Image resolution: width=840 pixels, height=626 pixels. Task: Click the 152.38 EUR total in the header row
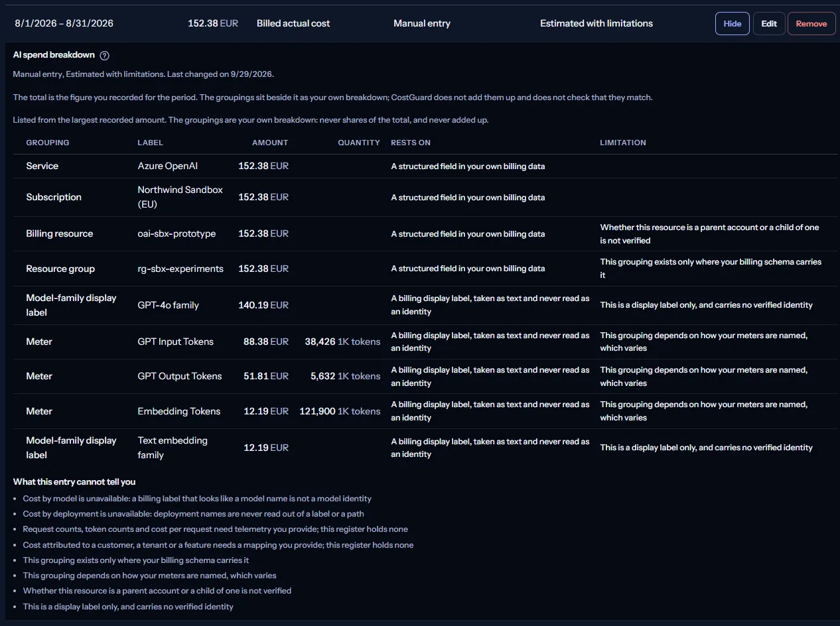click(x=213, y=23)
